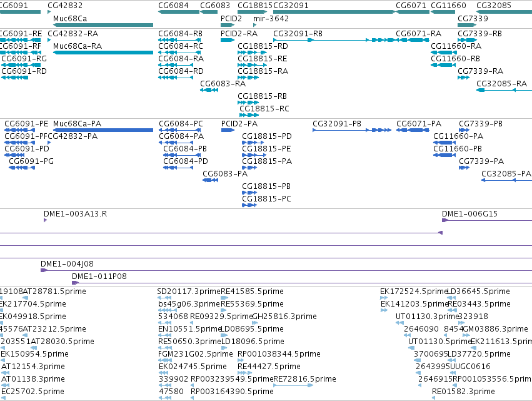Click EST LD36645.5prime label
This screenshot has height=401, width=532.
(x=479, y=292)
